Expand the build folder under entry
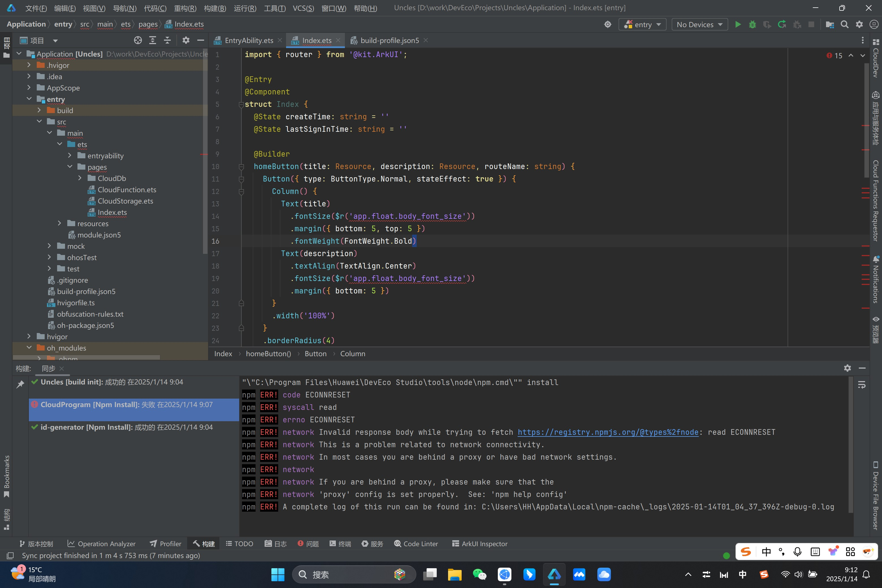Image resolution: width=882 pixels, height=588 pixels. (39, 110)
